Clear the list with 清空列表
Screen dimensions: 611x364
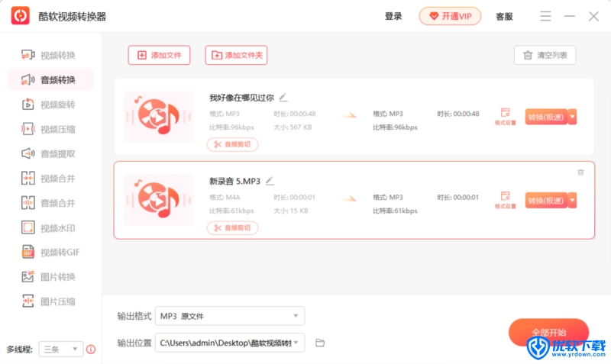545,55
